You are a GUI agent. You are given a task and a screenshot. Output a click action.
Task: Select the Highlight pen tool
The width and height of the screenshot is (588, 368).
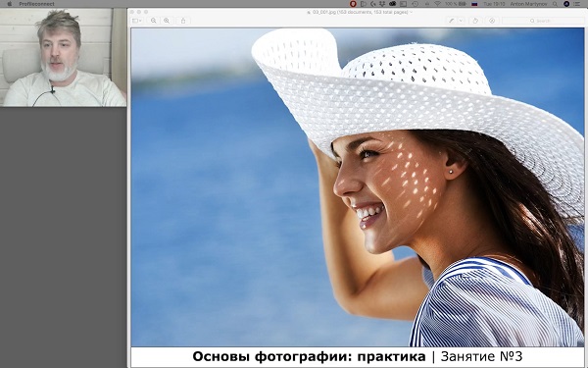[452, 21]
